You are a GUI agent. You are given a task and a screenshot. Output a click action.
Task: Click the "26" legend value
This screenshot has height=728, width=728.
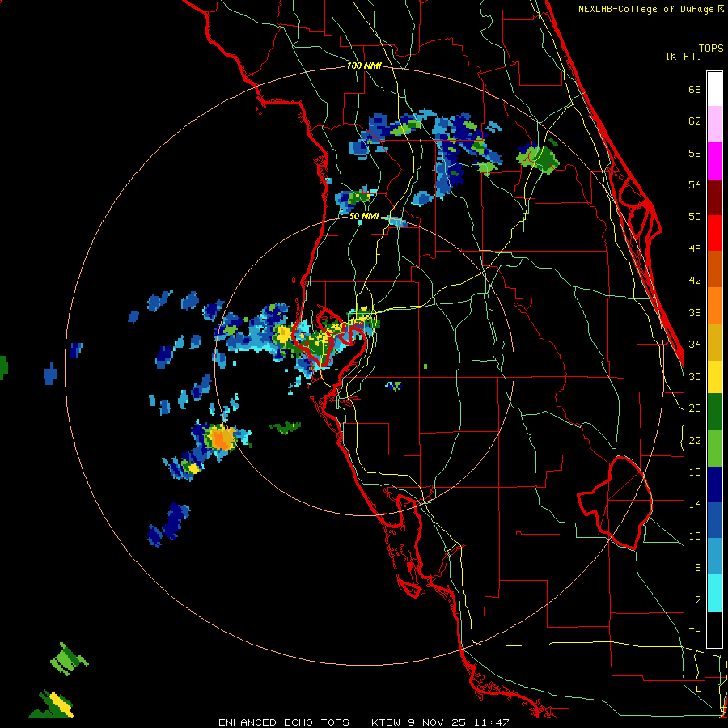pos(695,408)
